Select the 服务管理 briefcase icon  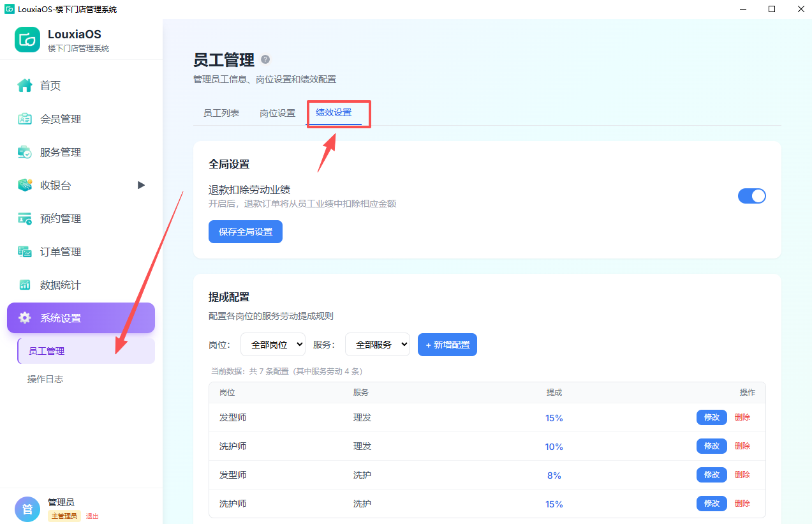(25, 152)
